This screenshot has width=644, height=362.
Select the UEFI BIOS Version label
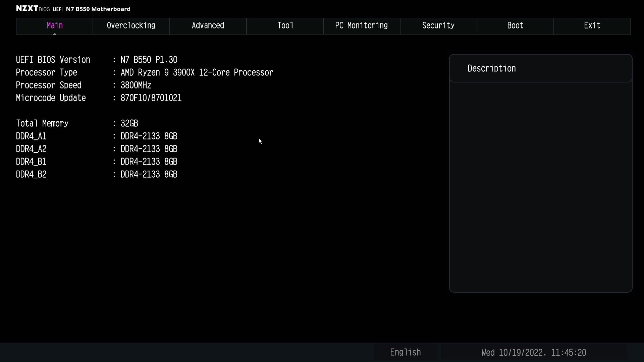point(53,60)
